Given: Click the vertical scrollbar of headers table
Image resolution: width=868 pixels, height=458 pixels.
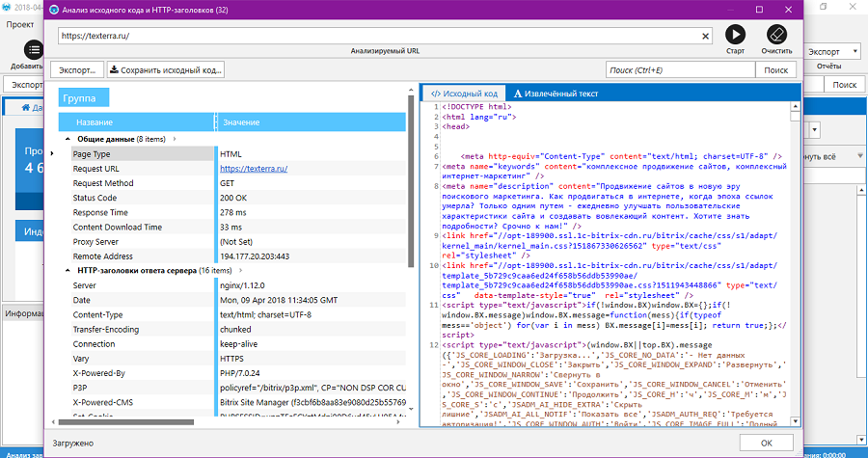Looking at the screenshot, I should (411, 181).
